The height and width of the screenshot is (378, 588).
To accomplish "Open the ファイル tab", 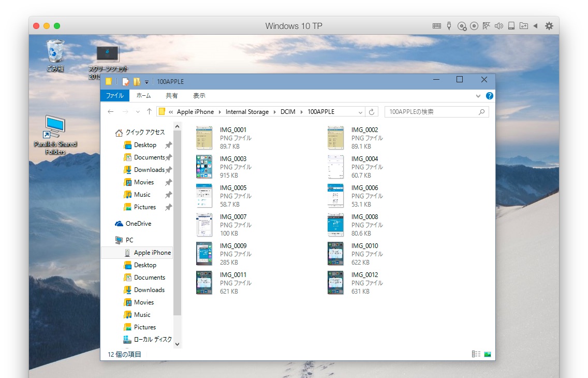I will click(x=115, y=96).
